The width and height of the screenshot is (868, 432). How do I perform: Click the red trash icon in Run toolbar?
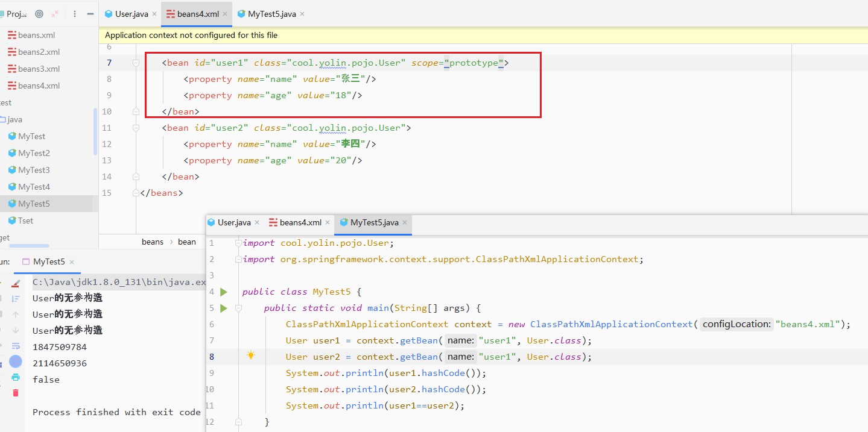16,393
